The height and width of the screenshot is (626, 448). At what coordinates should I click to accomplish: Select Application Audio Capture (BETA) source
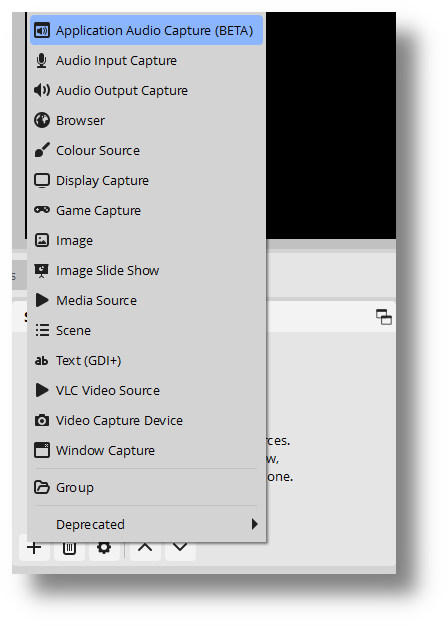146,30
